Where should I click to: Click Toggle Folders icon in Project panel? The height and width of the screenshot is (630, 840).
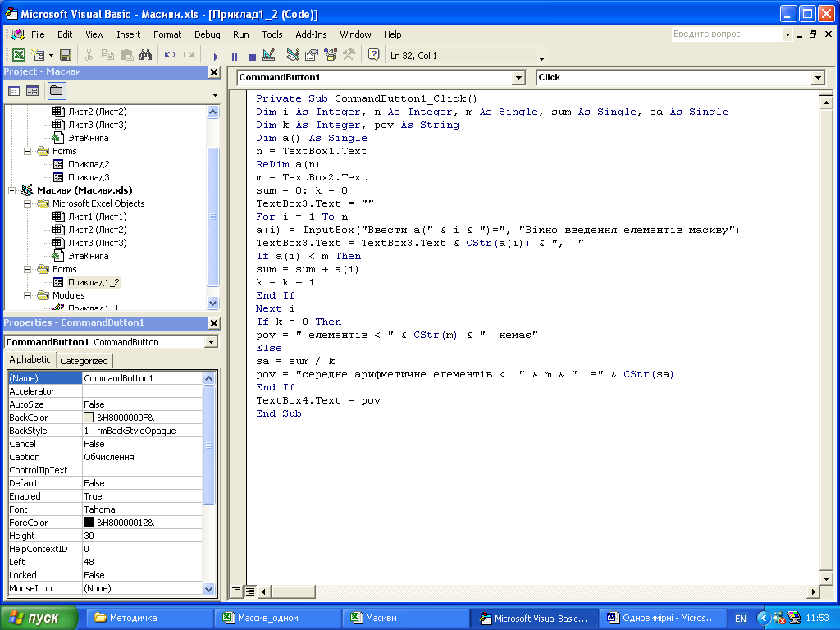click(57, 91)
